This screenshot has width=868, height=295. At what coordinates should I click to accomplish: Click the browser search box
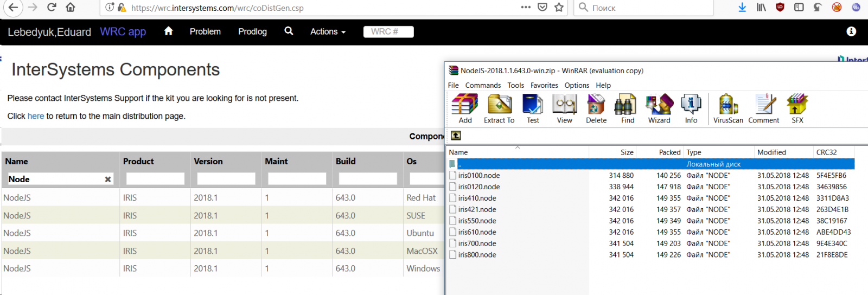(643, 8)
